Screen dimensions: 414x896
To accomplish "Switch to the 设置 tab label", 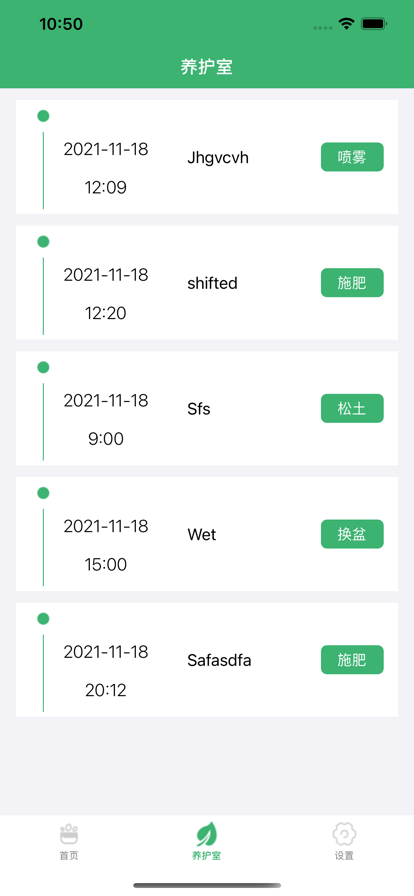I will [x=344, y=855].
